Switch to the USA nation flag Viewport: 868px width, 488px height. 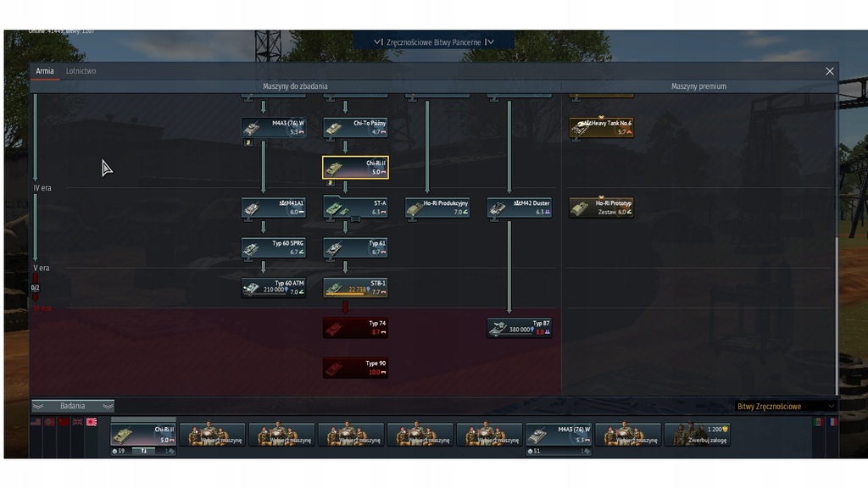(x=36, y=422)
